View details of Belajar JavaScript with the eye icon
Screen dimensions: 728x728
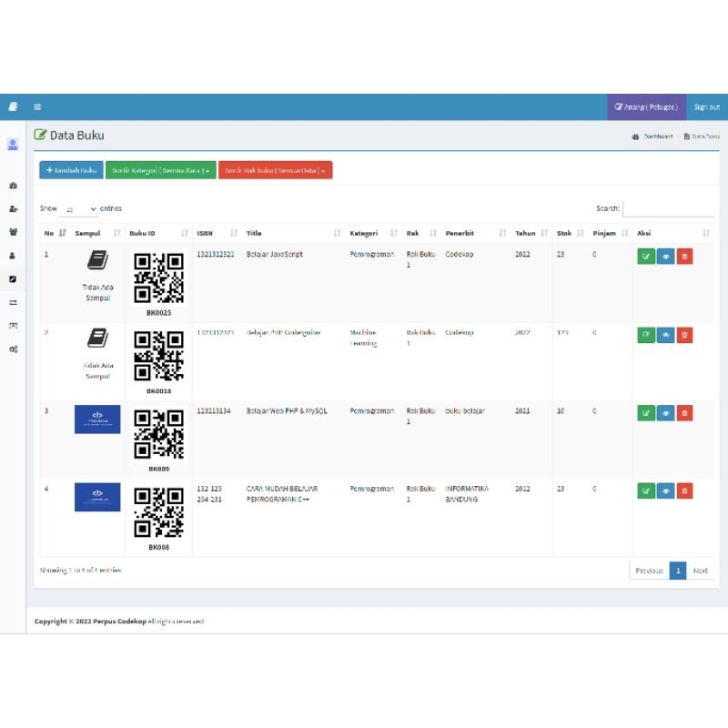point(665,257)
